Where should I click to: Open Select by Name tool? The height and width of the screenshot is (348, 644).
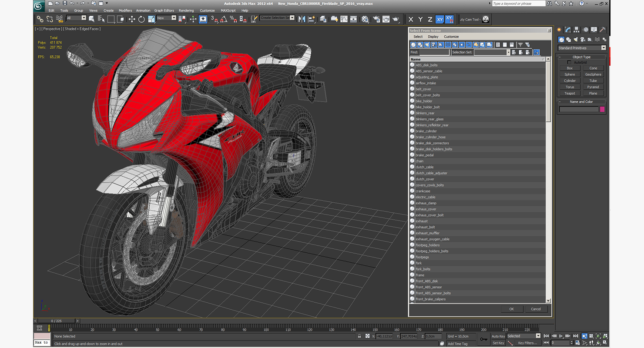pos(101,19)
